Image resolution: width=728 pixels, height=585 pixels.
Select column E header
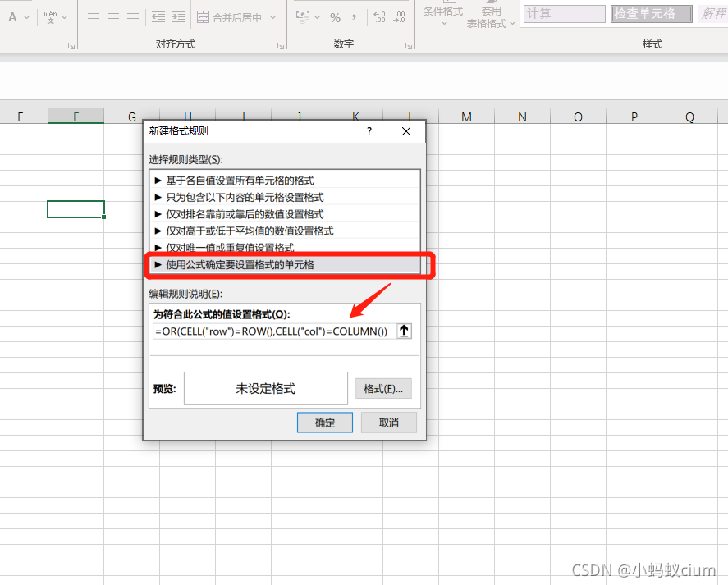coord(21,117)
